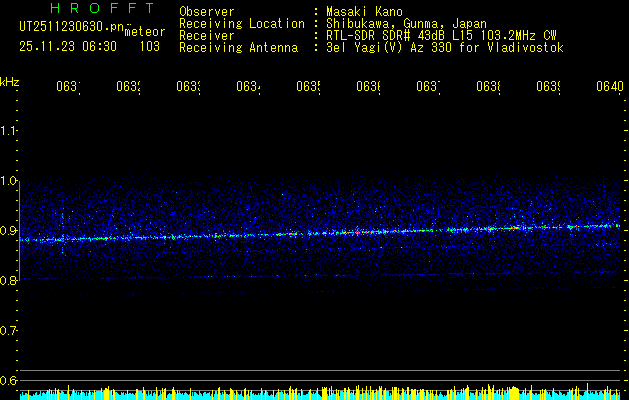Click the date 25.11.23 06:30 text

[x=68, y=47]
